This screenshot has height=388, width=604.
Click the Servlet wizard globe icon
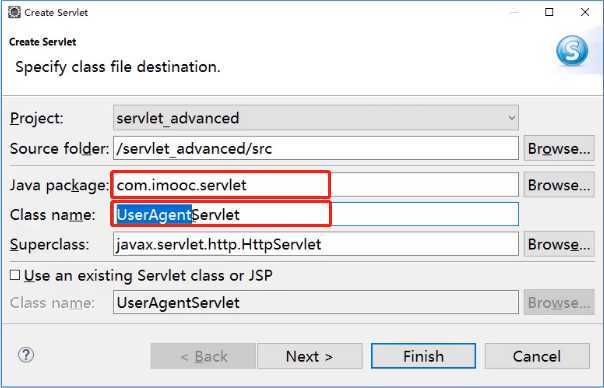pyautogui.click(x=572, y=50)
